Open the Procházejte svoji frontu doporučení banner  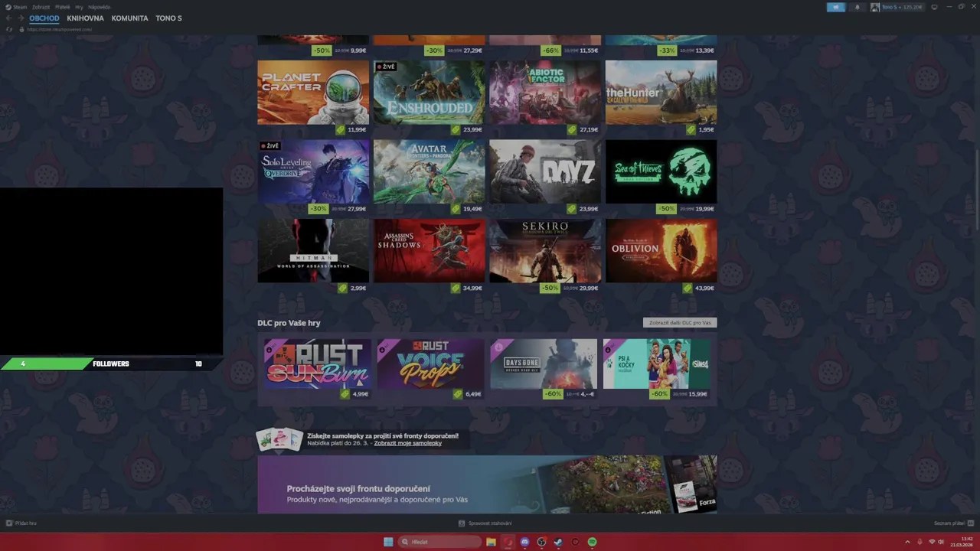[487, 484]
